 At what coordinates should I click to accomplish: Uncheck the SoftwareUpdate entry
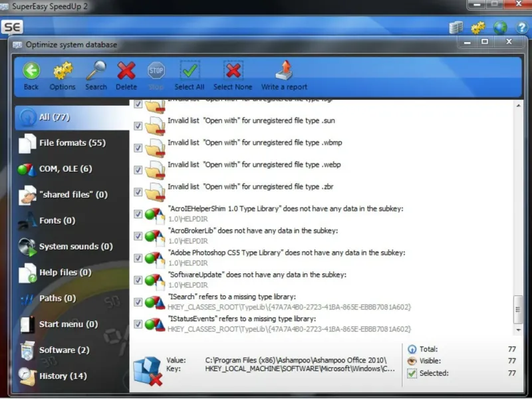pos(138,280)
